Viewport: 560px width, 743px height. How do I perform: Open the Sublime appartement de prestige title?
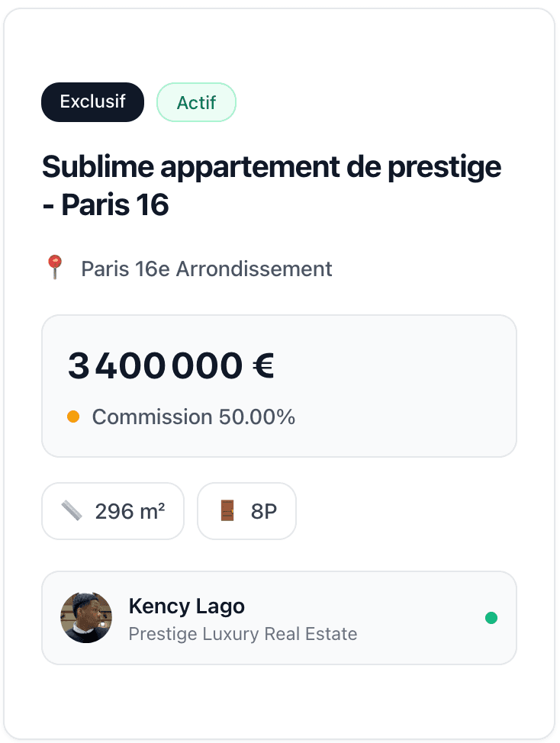[x=271, y=167]
